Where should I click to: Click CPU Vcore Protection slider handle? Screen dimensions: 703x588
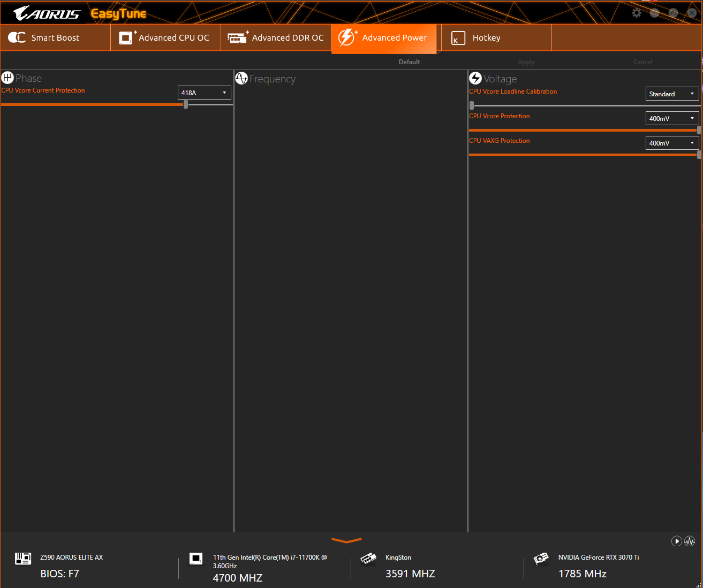[699, 130]
